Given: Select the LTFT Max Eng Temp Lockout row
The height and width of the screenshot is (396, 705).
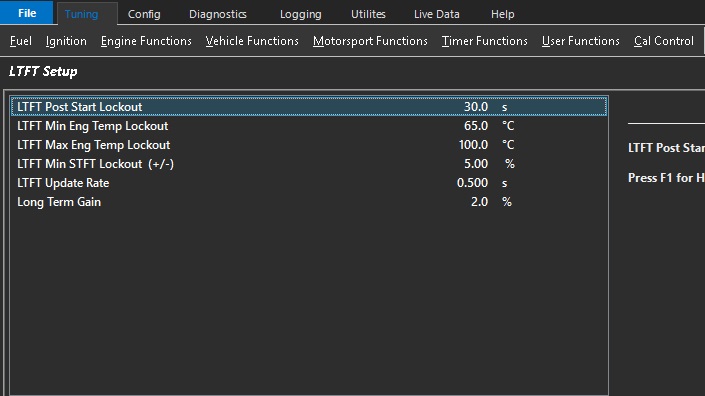Looking at the screenshot, I should click(x=309, y=145).
